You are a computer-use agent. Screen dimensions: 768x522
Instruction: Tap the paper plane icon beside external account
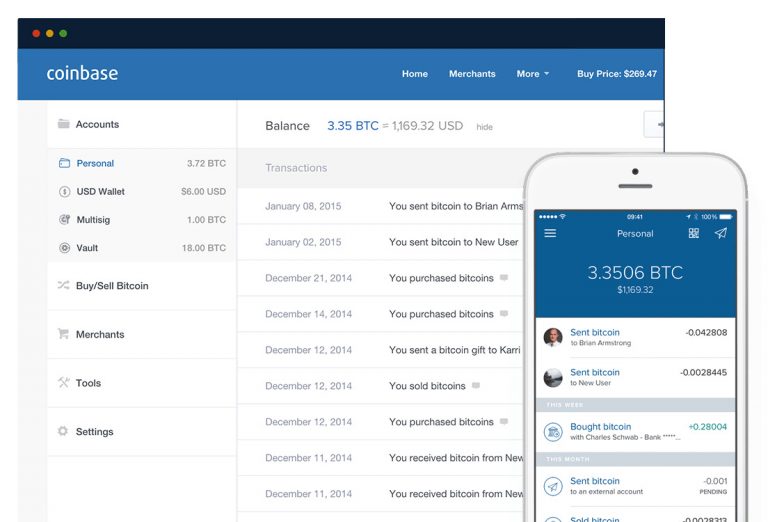(x=553, y=486)
